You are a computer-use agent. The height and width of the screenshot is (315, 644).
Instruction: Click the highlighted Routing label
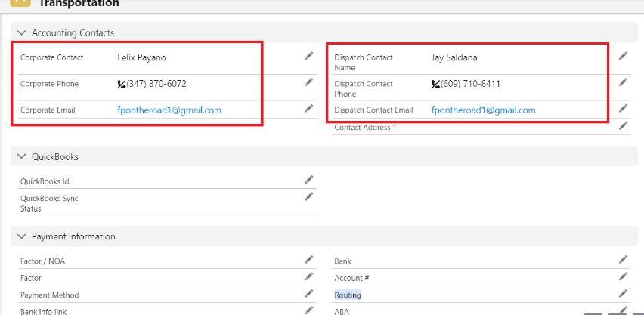point(348,295)
